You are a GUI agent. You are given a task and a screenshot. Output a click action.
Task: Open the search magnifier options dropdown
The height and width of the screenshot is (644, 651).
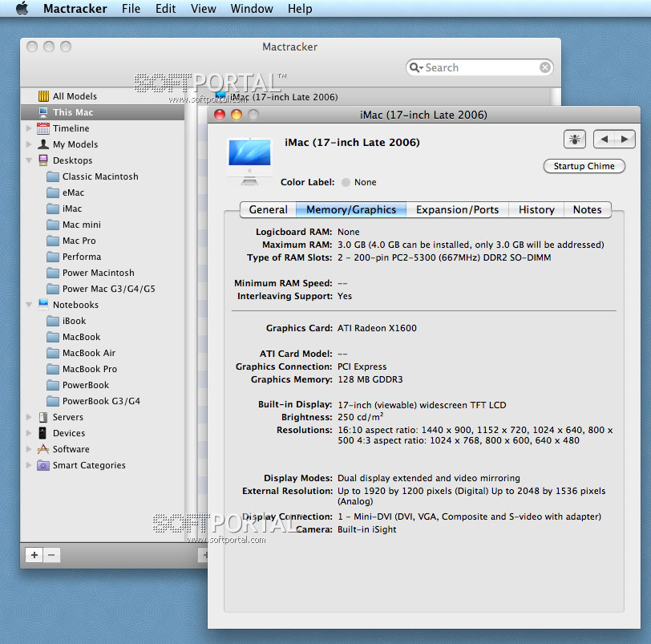tap(415, 67)
